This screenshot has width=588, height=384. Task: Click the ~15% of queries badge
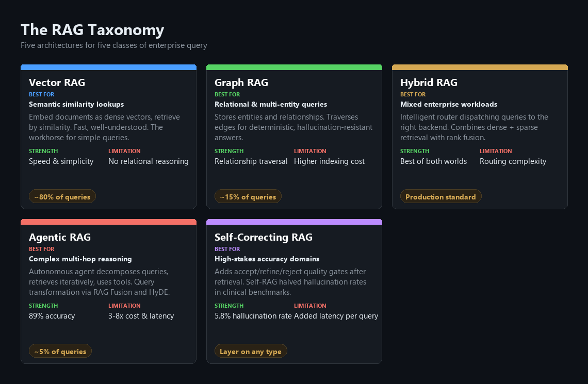[248, 196]
